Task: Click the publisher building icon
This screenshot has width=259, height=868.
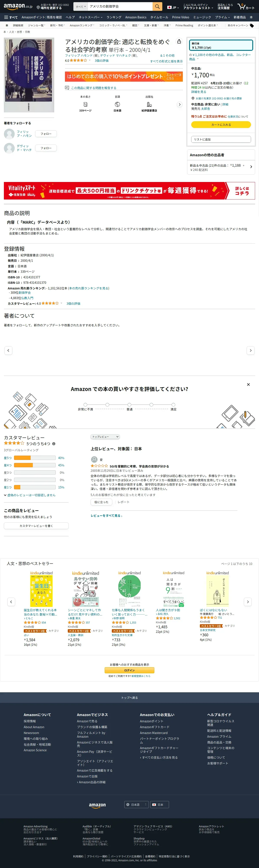Action: (149, 104)
